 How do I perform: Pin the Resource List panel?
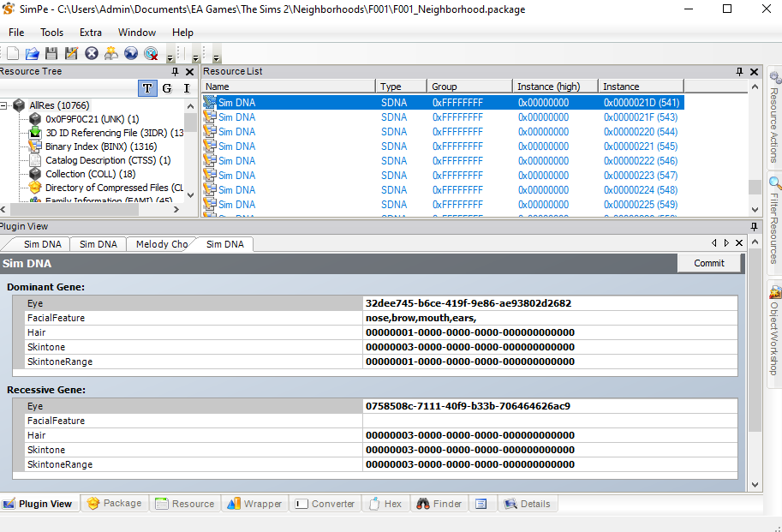point(740,72)
